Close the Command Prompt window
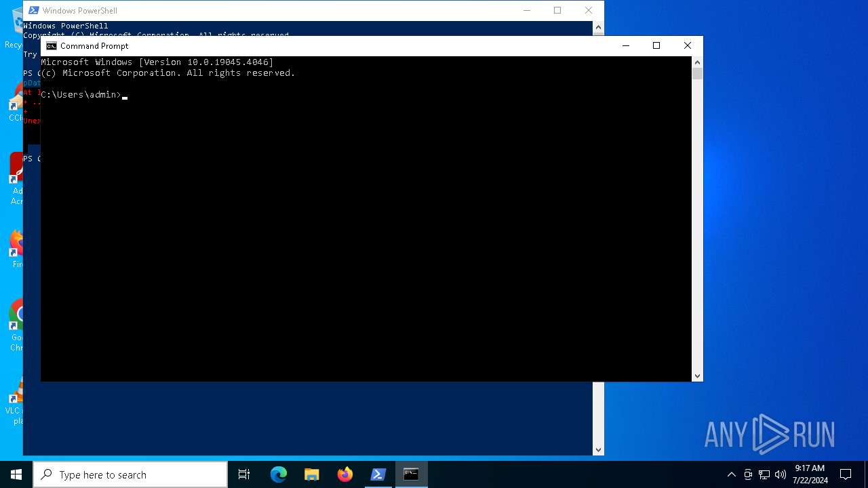 pos(688,45)
